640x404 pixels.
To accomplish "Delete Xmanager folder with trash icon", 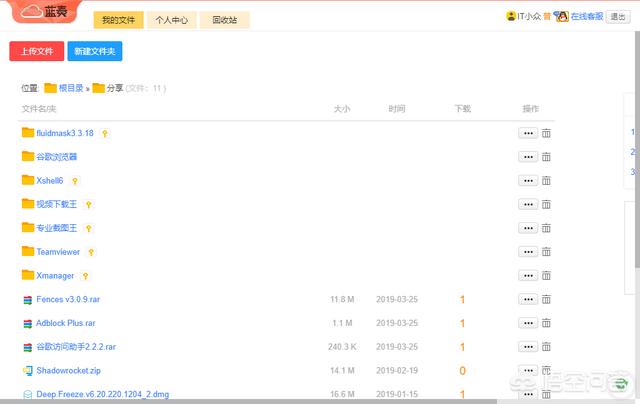I will [546, 275].
